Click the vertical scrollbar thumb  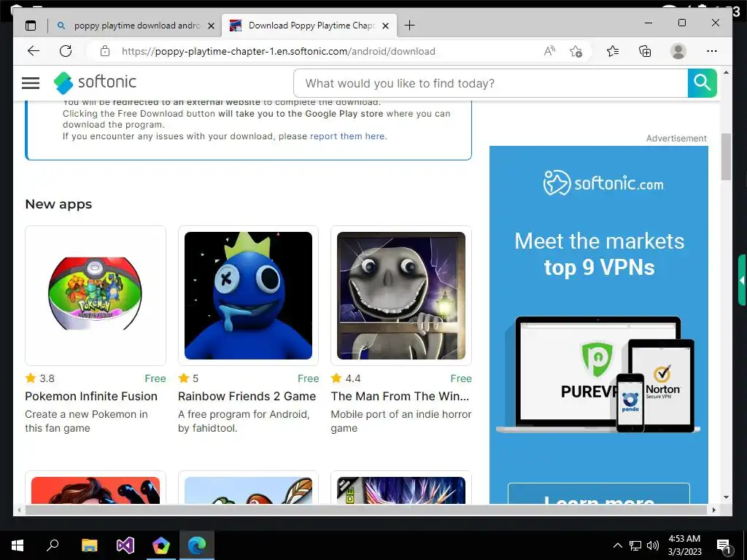[726, 157]
